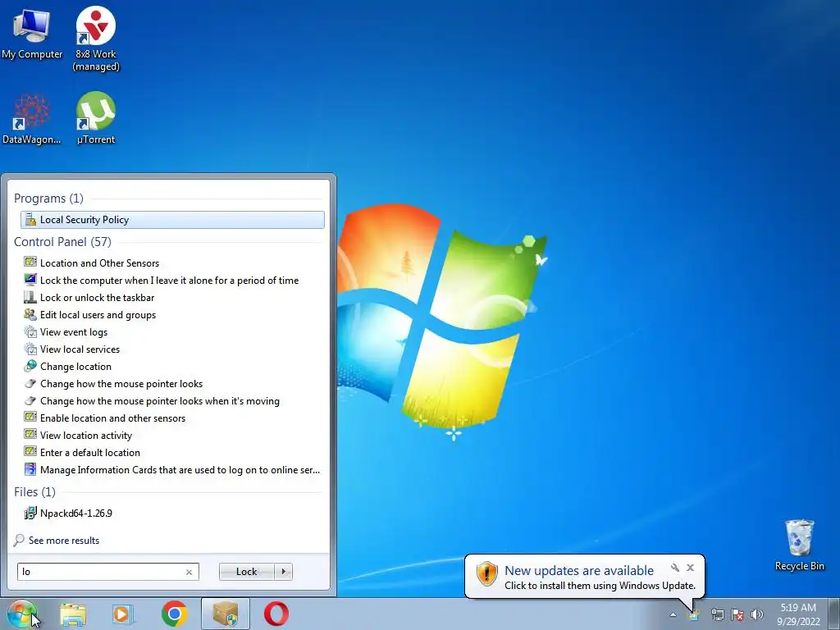The width and height of the screenshot is (840, 630).
Task: Click the Lock button
Action: (246, 572)
